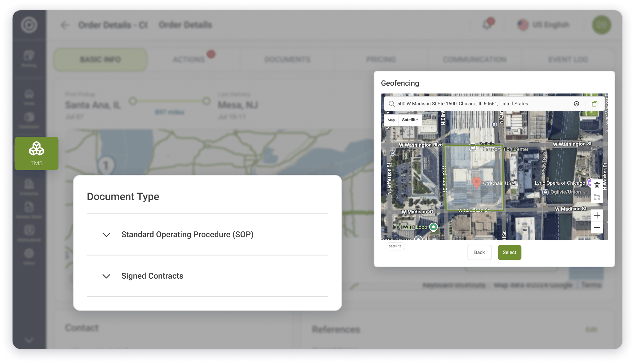Select the polygon draw tool on map
Image resolution: width=635 pixels, height=364 pixels.
pos(597,197)
